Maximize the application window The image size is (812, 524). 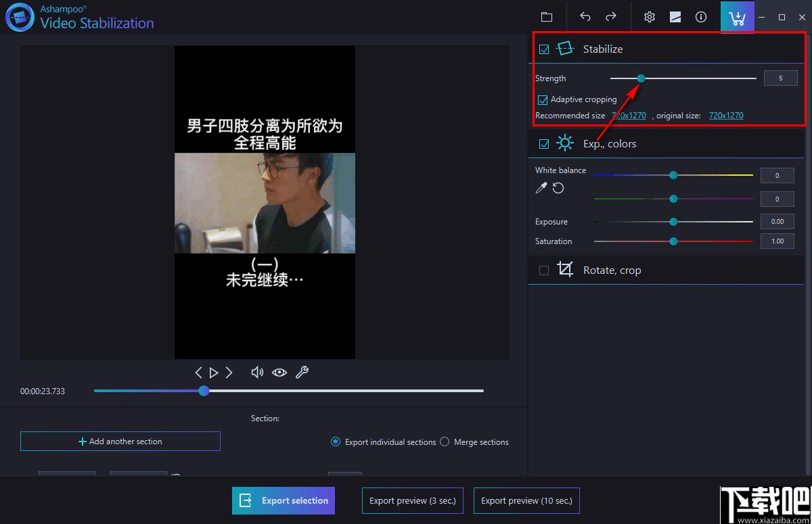point(782,17)
